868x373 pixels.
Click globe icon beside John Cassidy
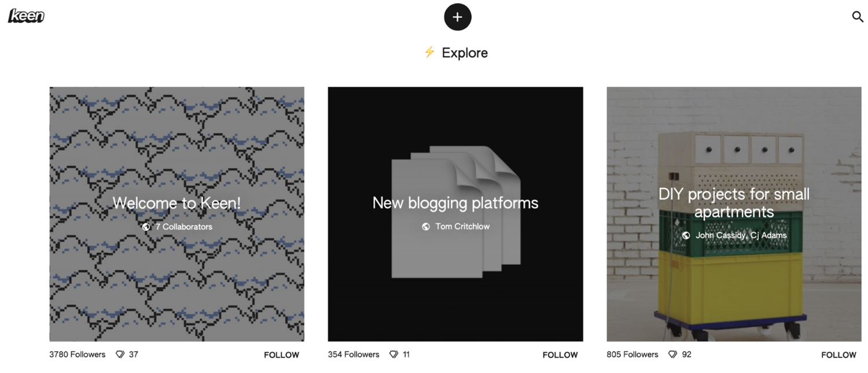(686, 235)
